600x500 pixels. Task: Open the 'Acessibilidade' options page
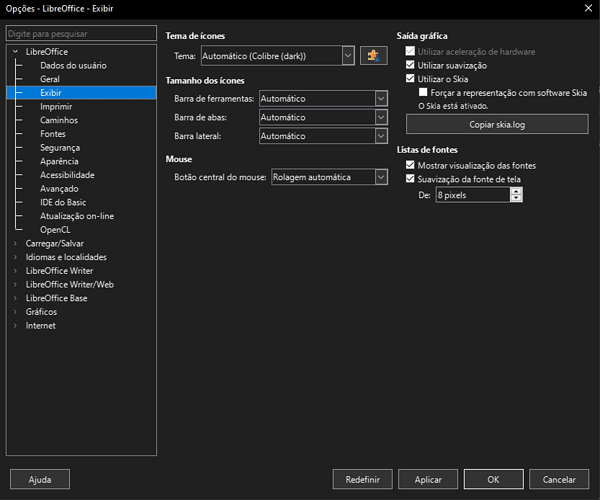point(67,175)
